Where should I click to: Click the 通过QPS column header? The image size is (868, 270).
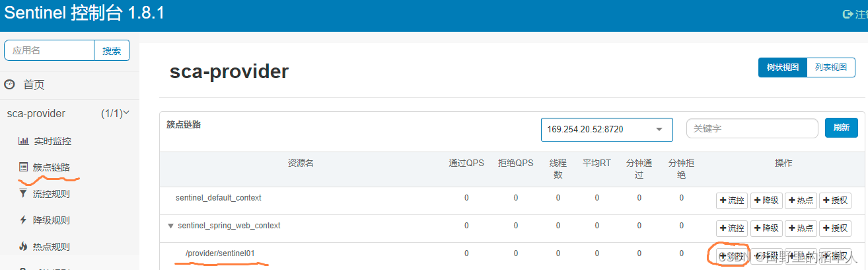pos(466,163)
